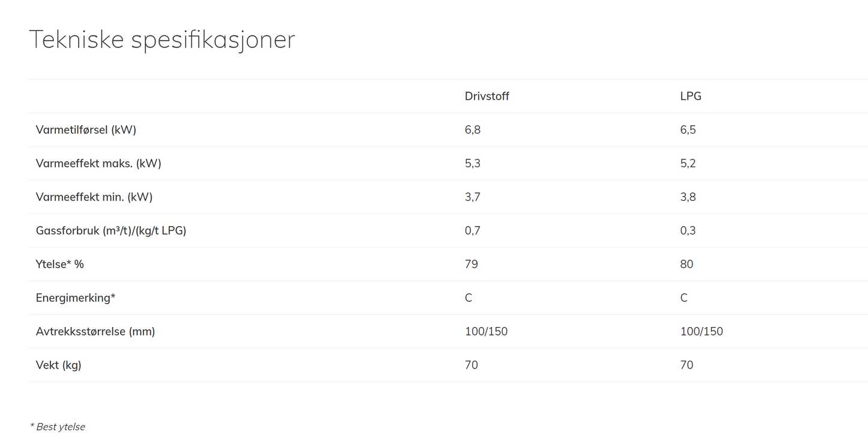Click the 79 Ytelse value
This screenshot has width=868, height=446.
click(471, 264)
